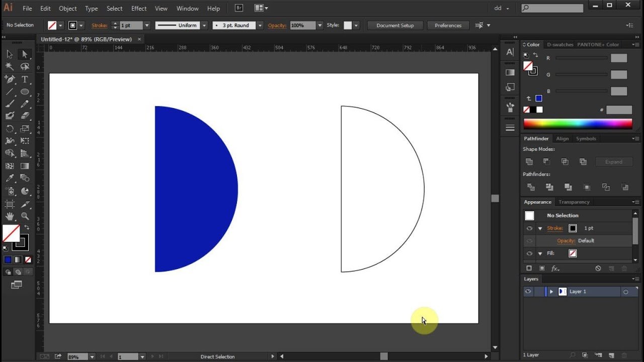
Task: Select the Pencil tool
Action: pos(25,104)
